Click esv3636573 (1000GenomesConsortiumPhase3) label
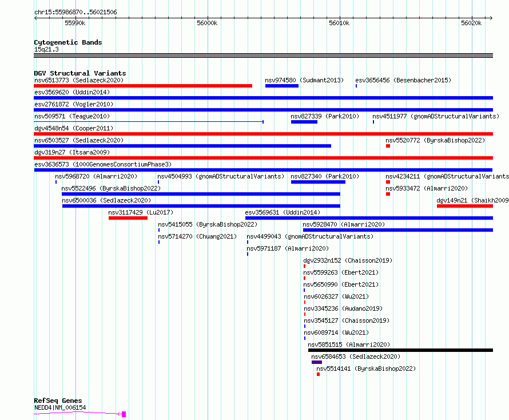509x420 pixels. coord(103,164)
